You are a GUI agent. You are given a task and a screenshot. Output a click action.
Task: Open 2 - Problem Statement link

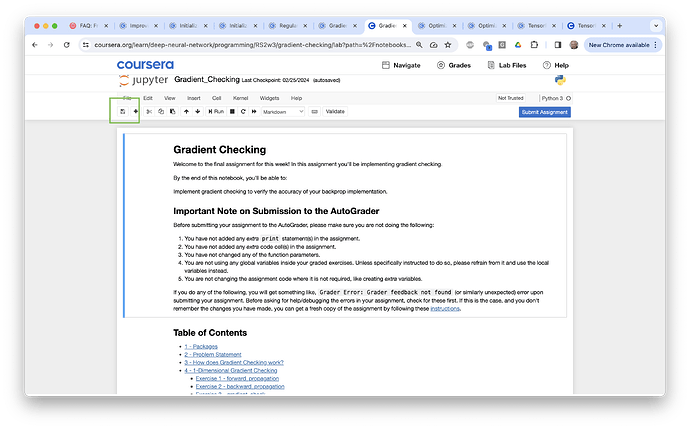tap(213, 355)
